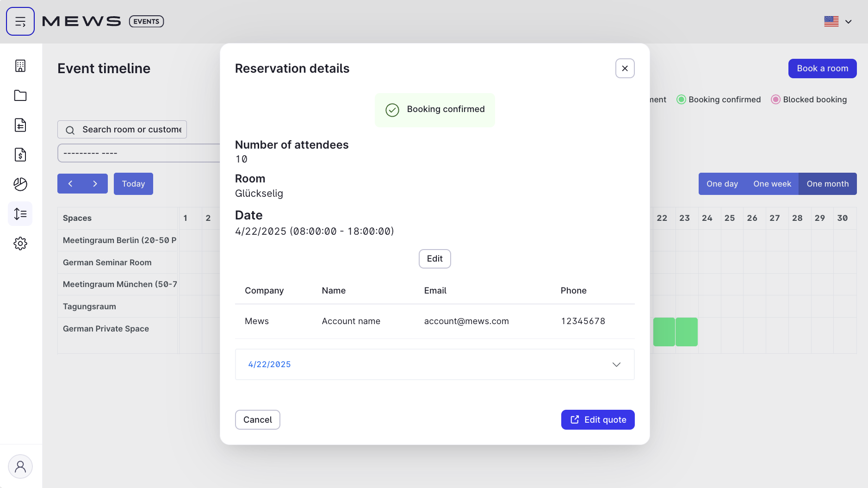
Task: Click the Today button
Action: coord(133,184)
